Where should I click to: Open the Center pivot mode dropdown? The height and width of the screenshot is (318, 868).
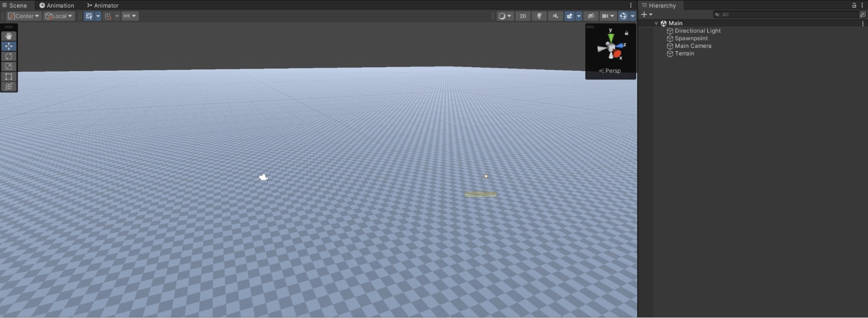(x=24, y=16)
